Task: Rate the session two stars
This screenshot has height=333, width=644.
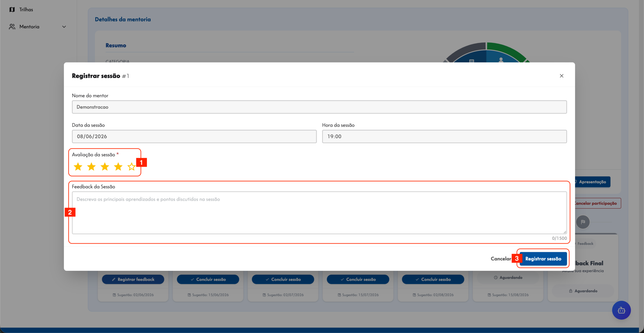Action: [x=91, y=166]
